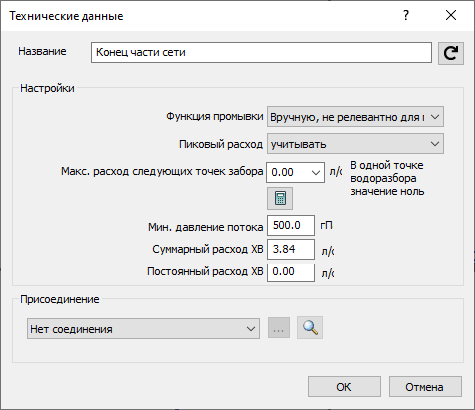Click the Присоединение group heading

pyautogui.click(x=60, y=299)
